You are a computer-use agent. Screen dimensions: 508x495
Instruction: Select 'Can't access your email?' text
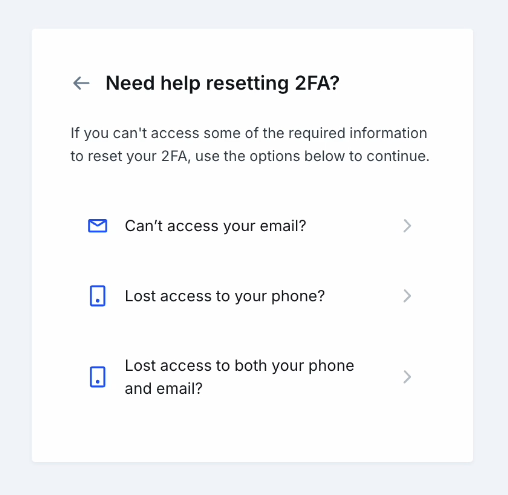coord(215,226)
